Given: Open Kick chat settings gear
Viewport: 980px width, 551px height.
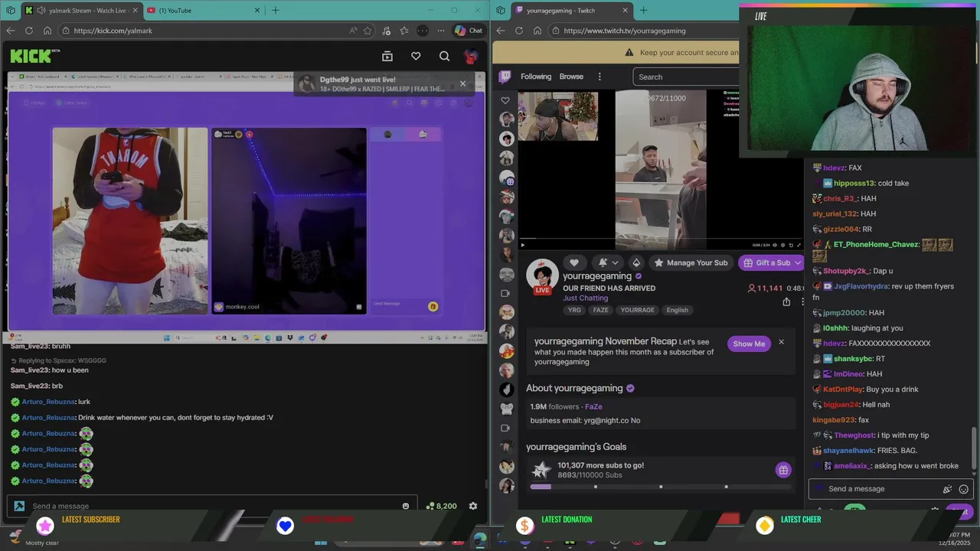Looking at the screenshot, I should click(x=473, y=506).
